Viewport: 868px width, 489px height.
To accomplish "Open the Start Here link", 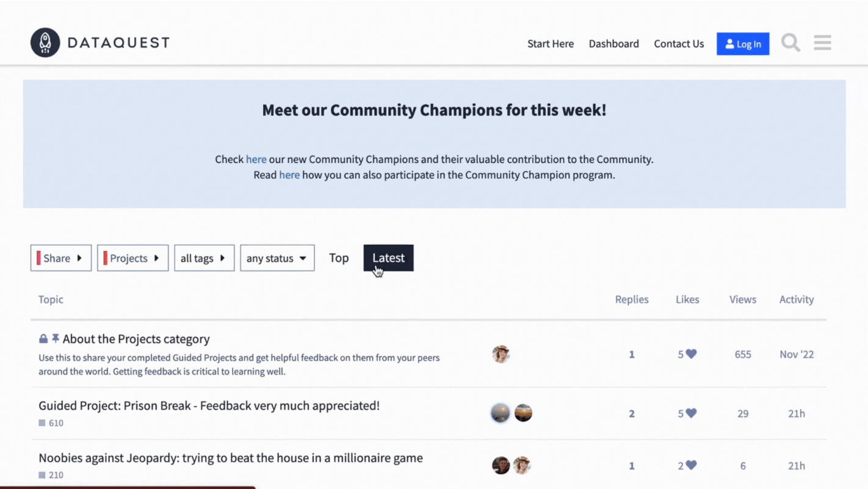I will (x=551, y=44).
